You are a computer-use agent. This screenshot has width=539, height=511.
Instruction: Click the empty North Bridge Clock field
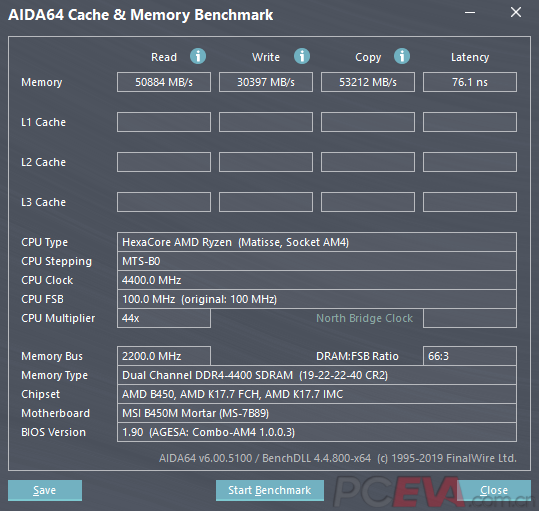click(x=470, y=318)
